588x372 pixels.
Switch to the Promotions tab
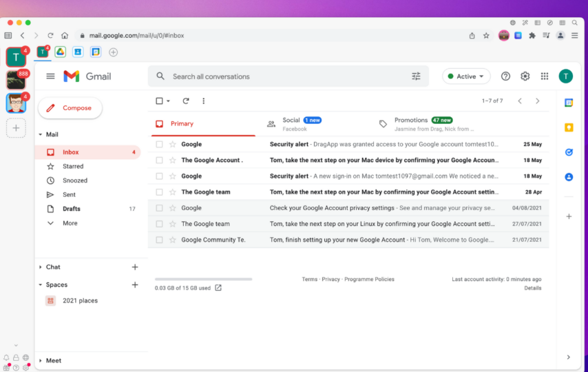(x=426, y=123)
